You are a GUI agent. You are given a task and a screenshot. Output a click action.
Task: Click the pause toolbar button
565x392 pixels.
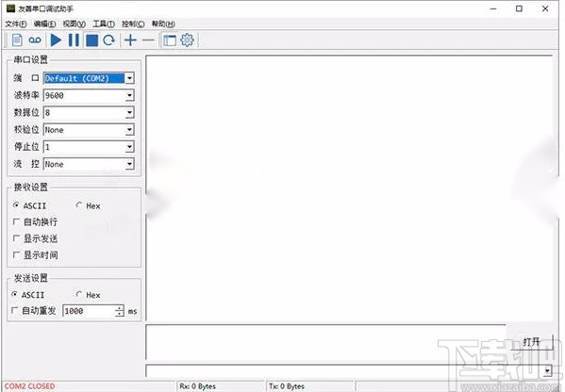tap(74, 40)
